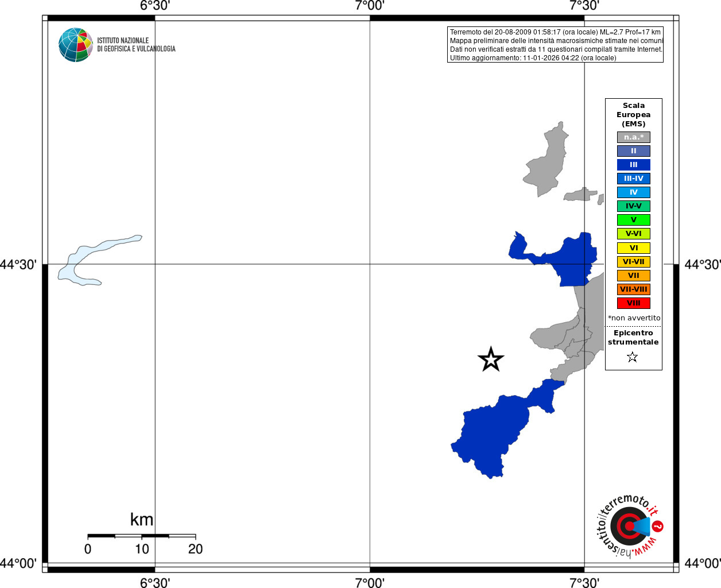
Task: Select the green V legend swatch
Action: (634, 220)
